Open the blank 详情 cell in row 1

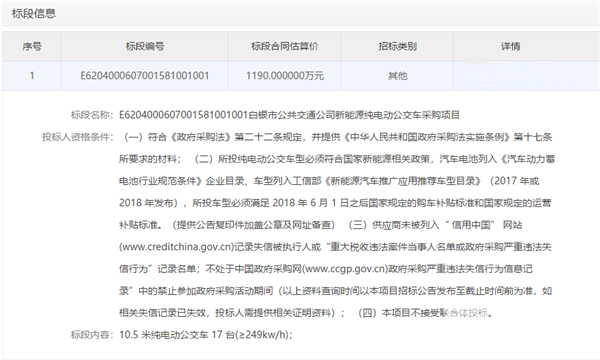527,76
